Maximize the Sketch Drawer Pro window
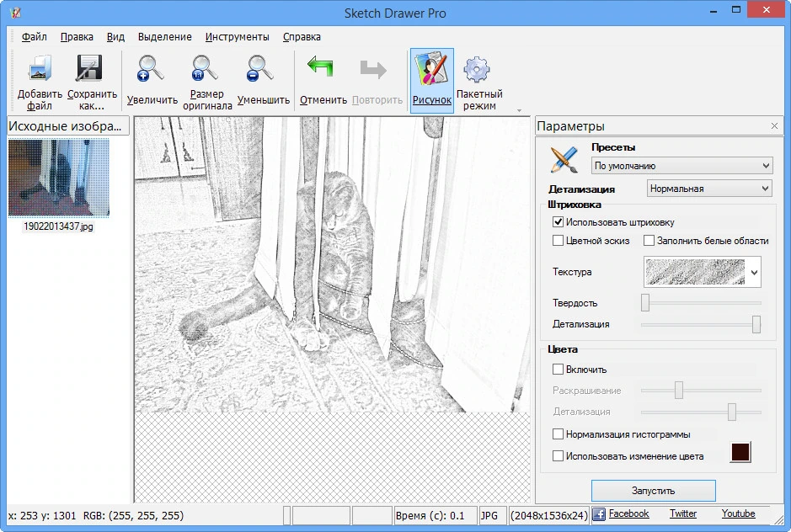Viewport: 791px width, 532px height. (x=736, y=10)
